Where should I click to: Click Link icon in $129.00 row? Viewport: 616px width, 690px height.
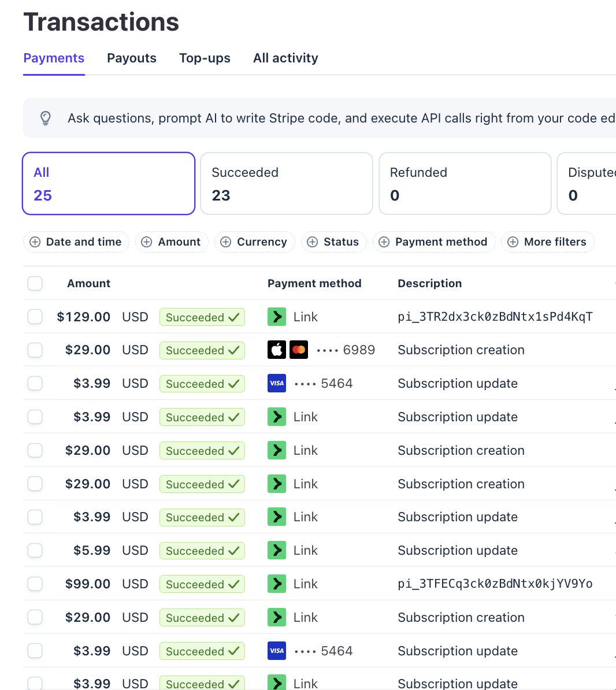coord(277,317)
